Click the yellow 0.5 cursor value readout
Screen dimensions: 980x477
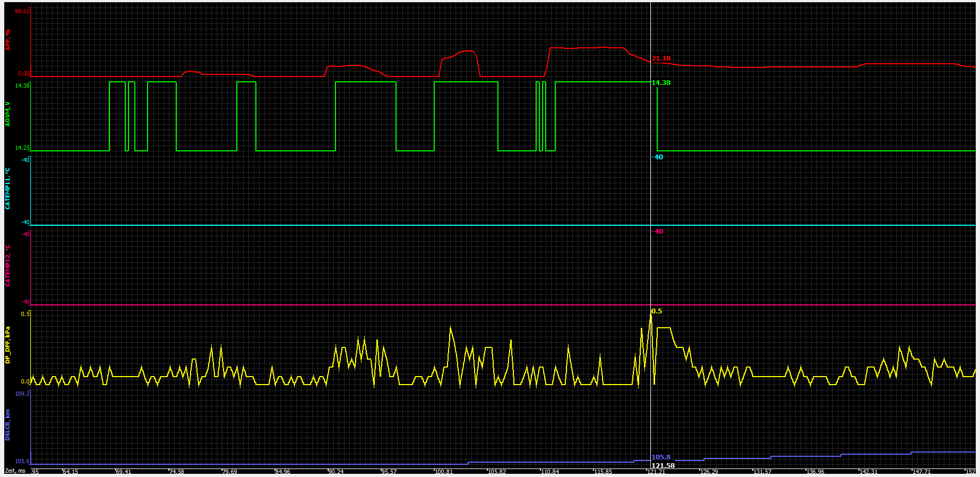pos(657,311)
